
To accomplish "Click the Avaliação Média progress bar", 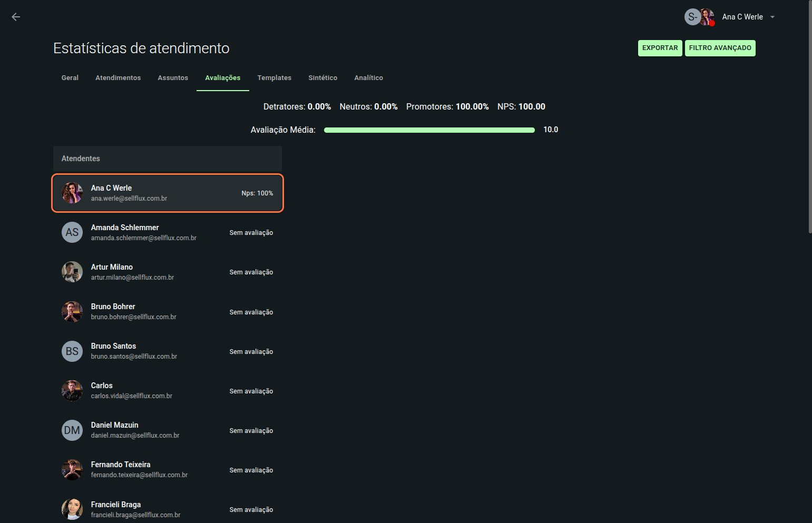I will click(429, 130).
